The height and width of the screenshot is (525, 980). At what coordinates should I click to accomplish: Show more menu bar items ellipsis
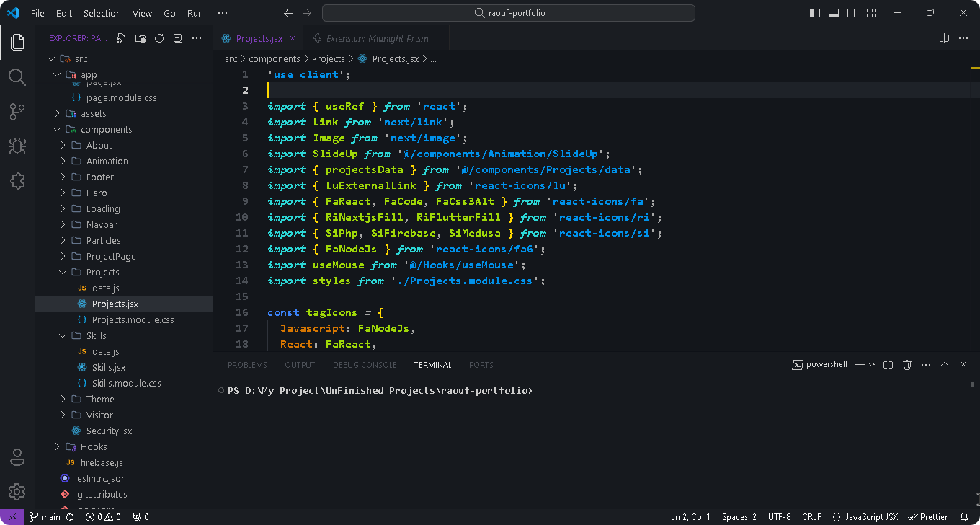click(x=223, y=13)
